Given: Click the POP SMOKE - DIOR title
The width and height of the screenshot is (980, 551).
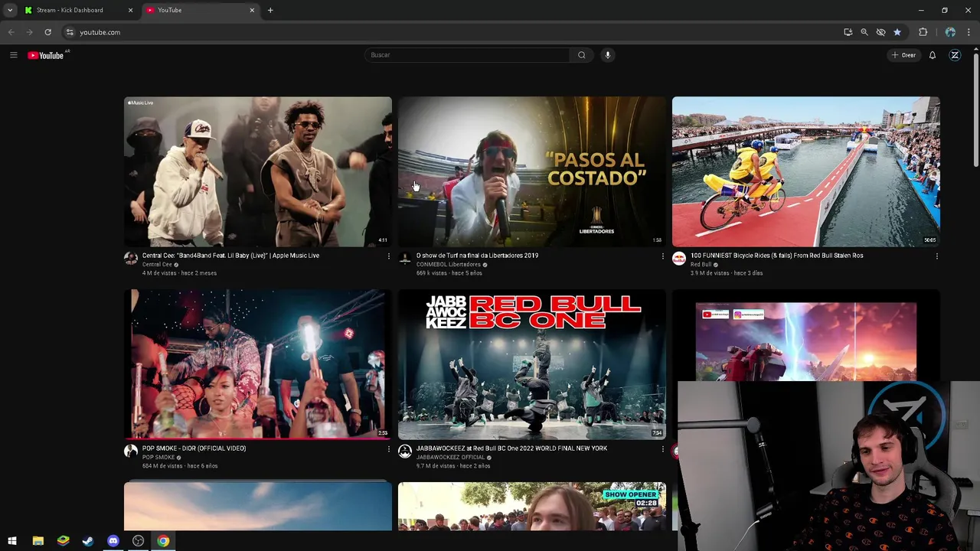Looking at the screenshot, I should point(194,448).
